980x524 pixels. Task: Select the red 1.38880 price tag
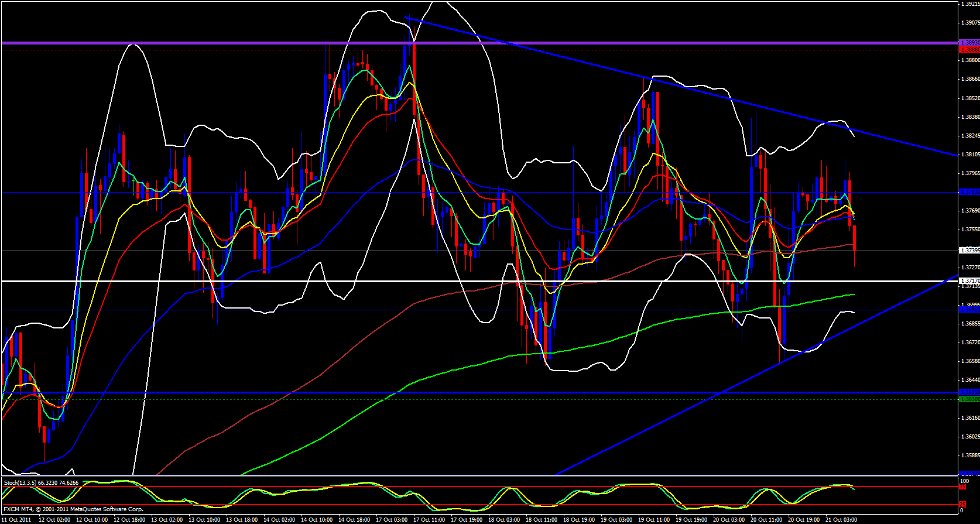coord(969,50)
